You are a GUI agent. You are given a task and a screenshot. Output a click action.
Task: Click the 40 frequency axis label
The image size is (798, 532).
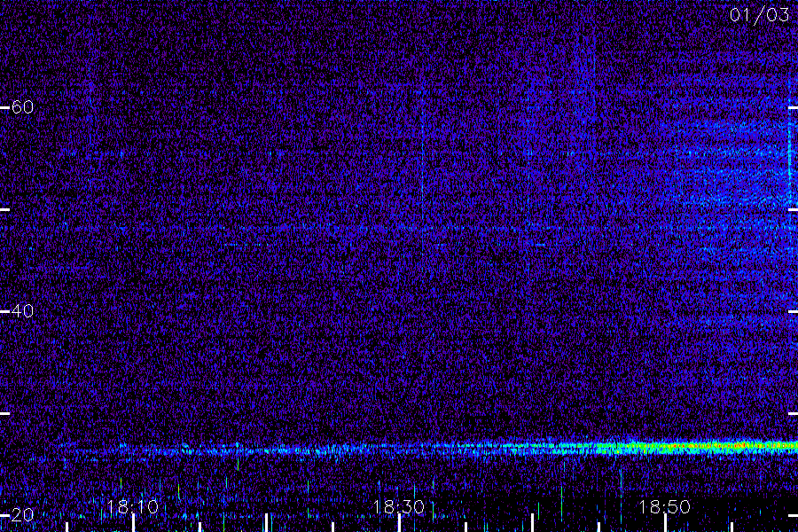point(22,310)
